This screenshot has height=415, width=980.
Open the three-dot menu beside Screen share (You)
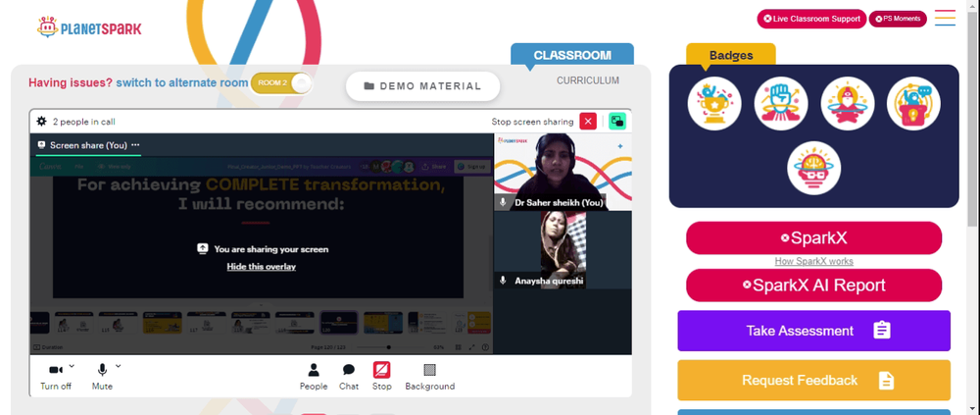click(x=135, y=145)
